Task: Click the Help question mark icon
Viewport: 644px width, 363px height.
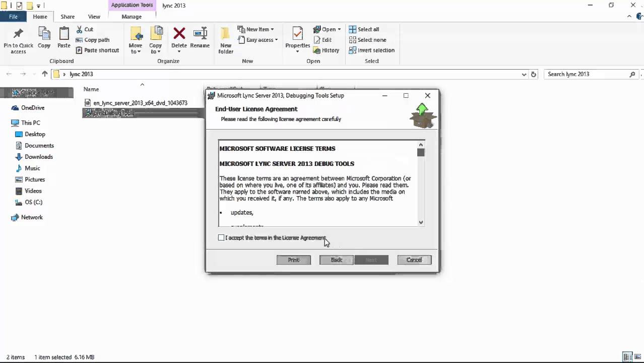Action: click(640, 17)
